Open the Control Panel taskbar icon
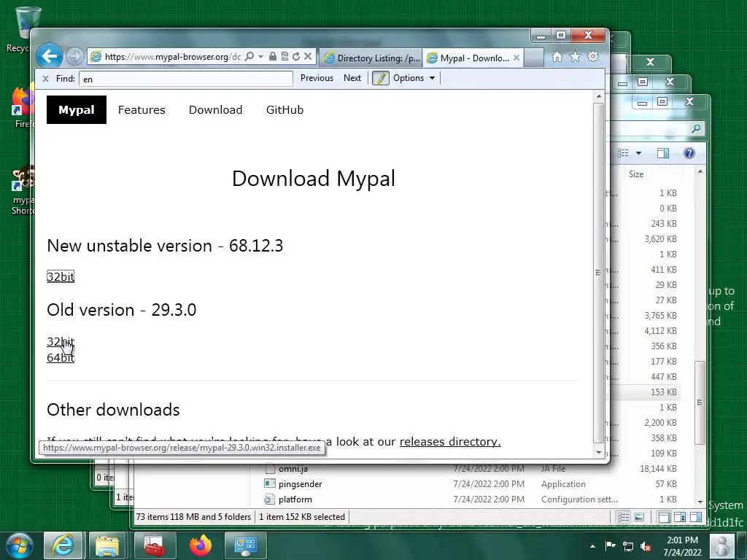The width and height of the screenshot is (747, 560). click(x=245, y=545)
